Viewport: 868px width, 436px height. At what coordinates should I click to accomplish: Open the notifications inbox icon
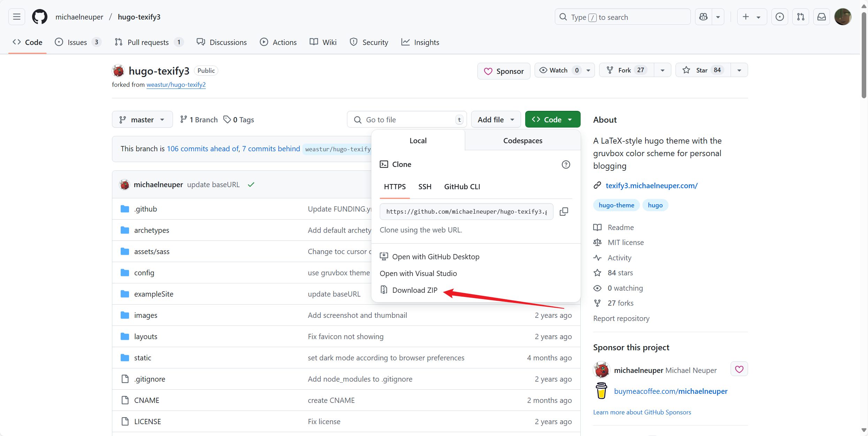coord(822,17)
